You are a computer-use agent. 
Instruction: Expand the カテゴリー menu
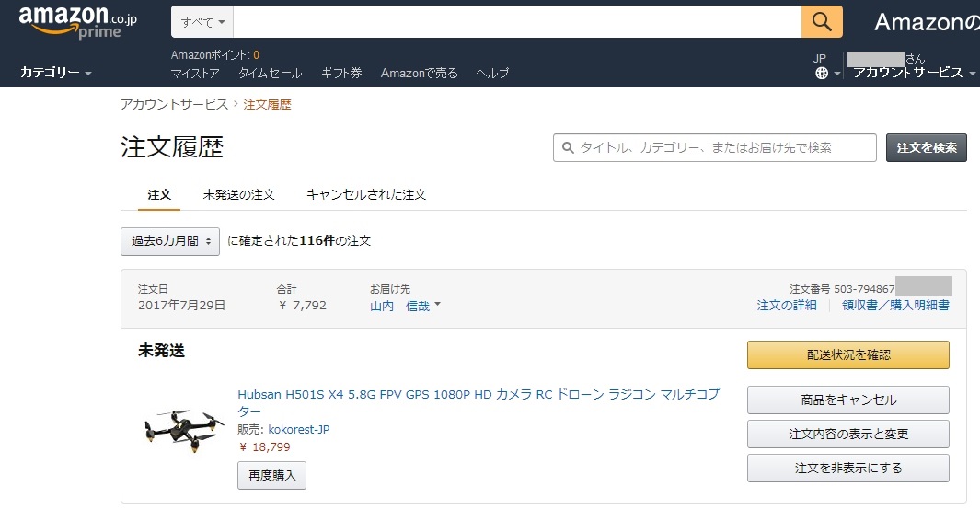[x=55, y=73]
